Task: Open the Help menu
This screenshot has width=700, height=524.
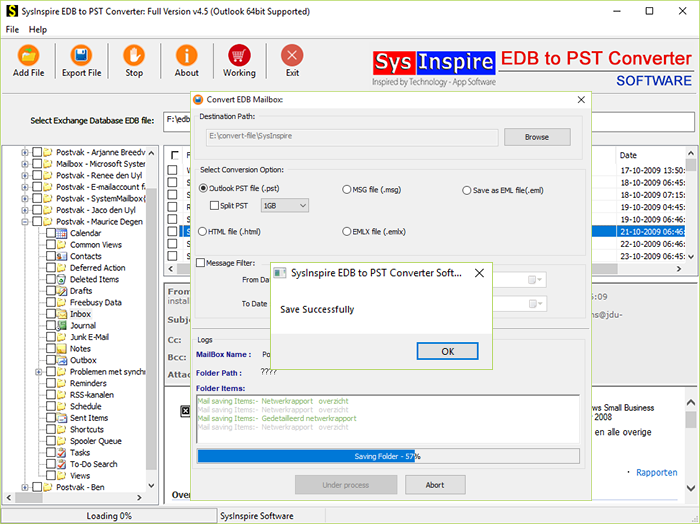Action: tap(38, 30)
